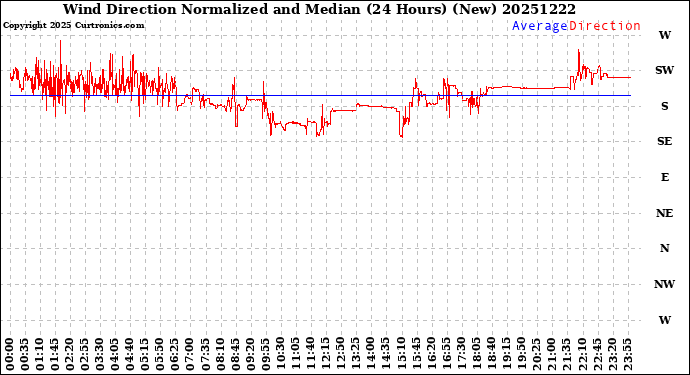Click the 00:35 time label
This screenshot has height=375, width=690.
[x=24, y=355]
